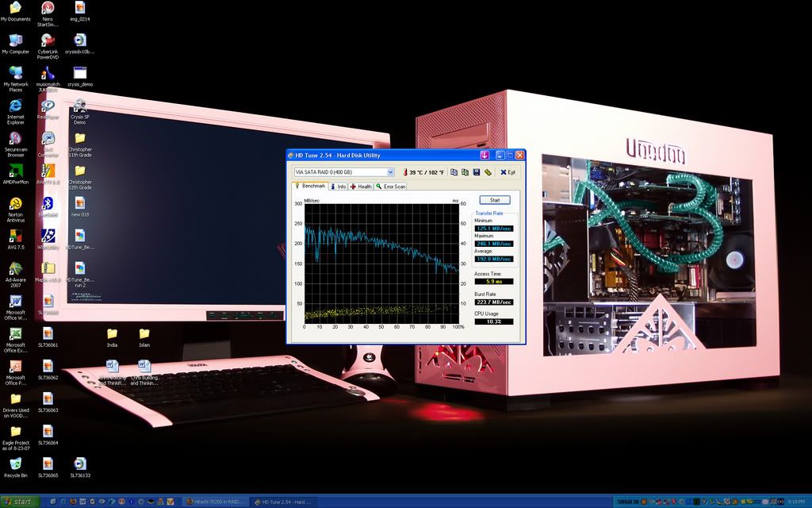Select the Eagle Project folder
The width and height of the screenshot is (812, 508).
(x=16, y=438)
